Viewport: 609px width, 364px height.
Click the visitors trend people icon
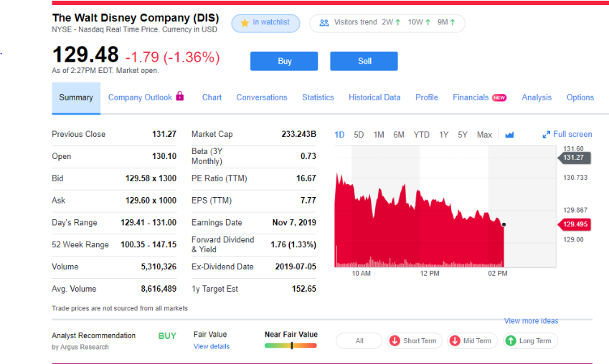tap(324, 23)
